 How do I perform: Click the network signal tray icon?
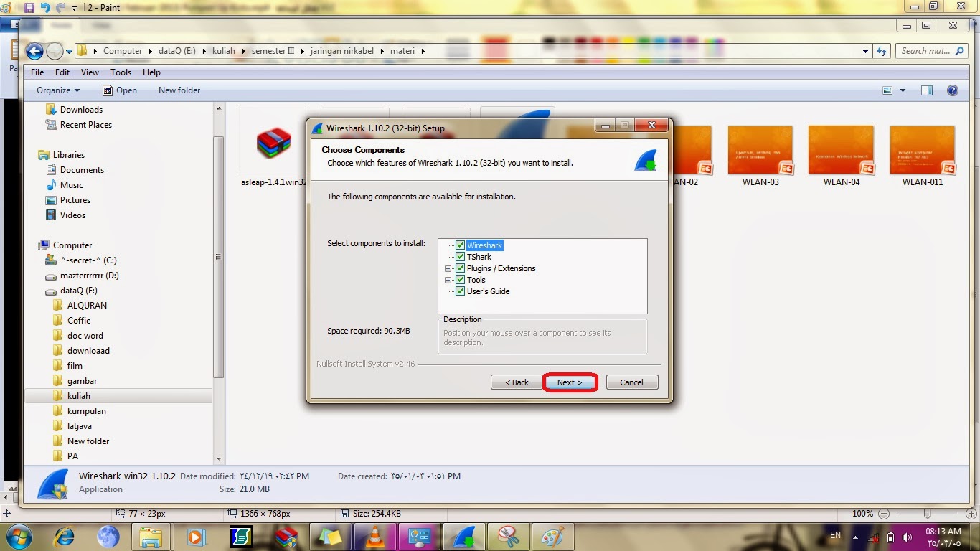coord(873,537)
